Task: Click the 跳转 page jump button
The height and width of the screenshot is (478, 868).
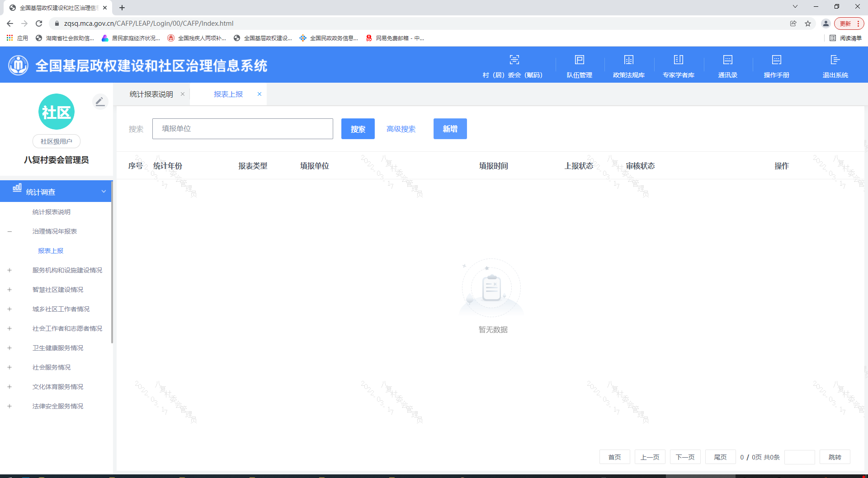Action: pyautogui.click(x=835, y=457)
